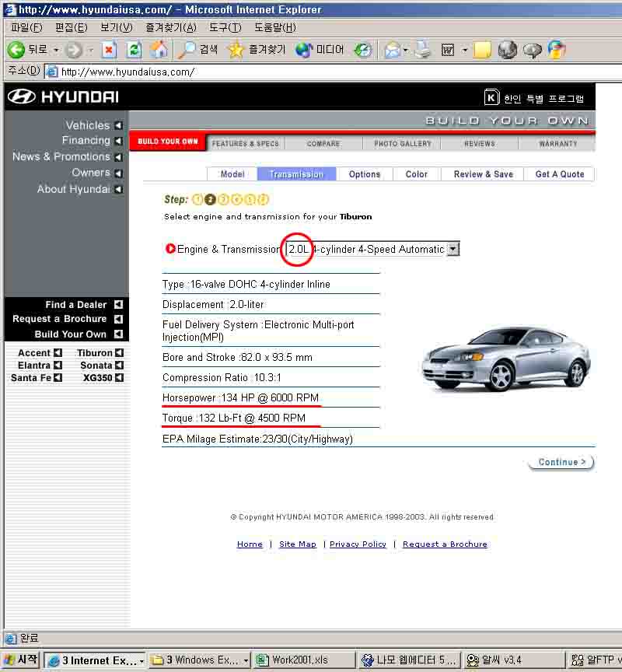Viewport: 622px width, 672px height.
Task: Open the Sonata sidebar link
Action: (96, 365)
